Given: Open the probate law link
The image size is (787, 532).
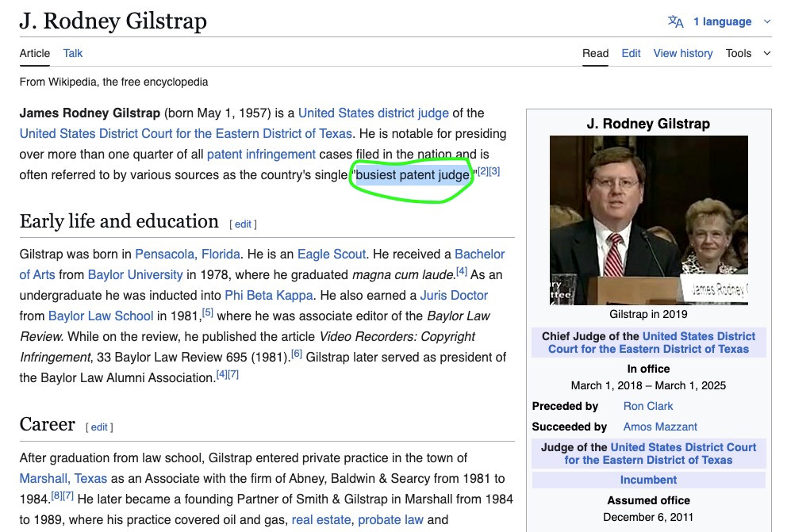Looking at the screenshot, I should coord(390,519).
